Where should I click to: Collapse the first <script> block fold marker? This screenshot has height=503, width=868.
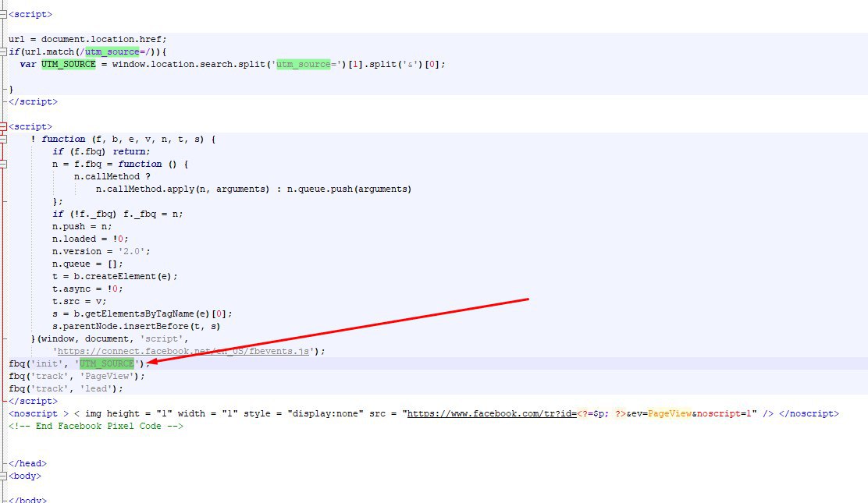(3, 14)
